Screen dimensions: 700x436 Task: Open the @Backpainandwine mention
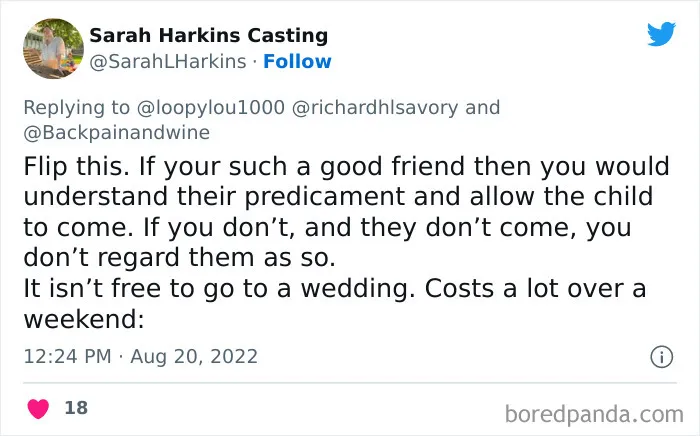coord(117,133)
